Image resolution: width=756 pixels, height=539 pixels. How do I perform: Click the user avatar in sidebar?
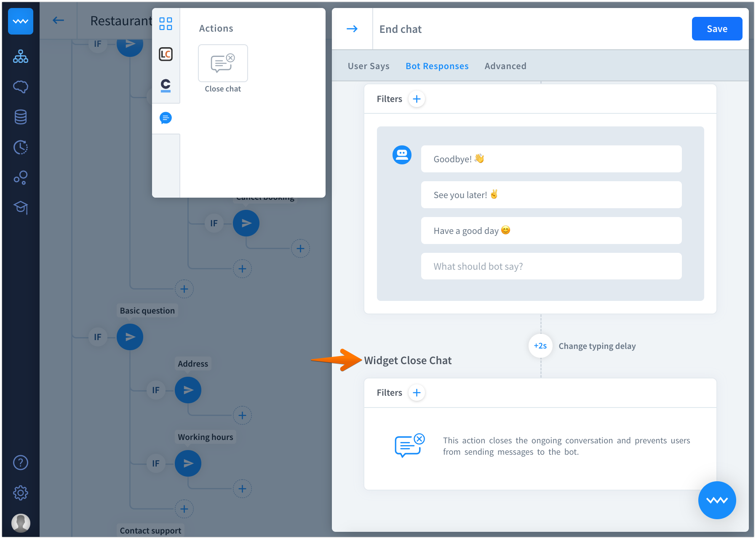point(21,523)
